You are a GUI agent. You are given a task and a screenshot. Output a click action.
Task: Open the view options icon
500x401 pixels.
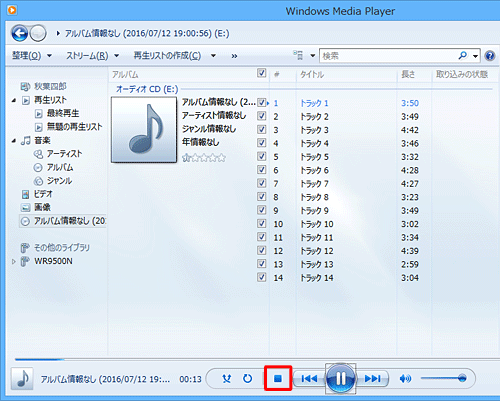coord(298,55)
